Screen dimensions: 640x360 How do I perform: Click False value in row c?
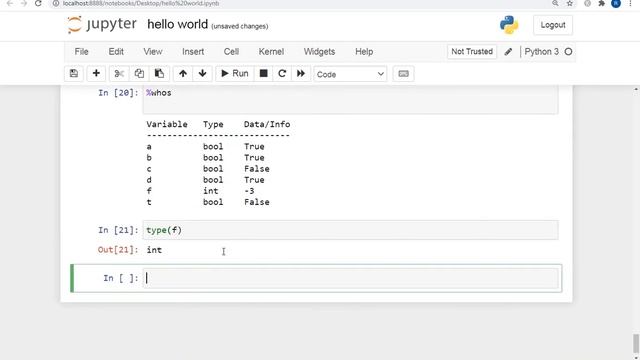[x=257, y=169]
